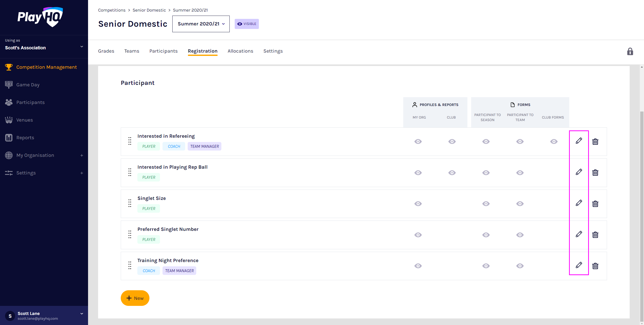Image resolution: width=644 pixels, height=325 pixels.
Task: Select the Registration tab
Action: point(203,51)
